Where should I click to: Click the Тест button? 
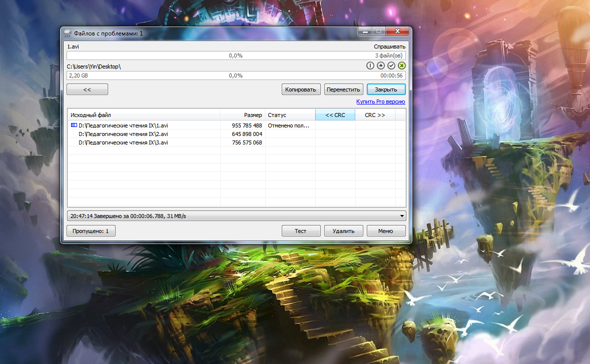(x=301, y=231)
